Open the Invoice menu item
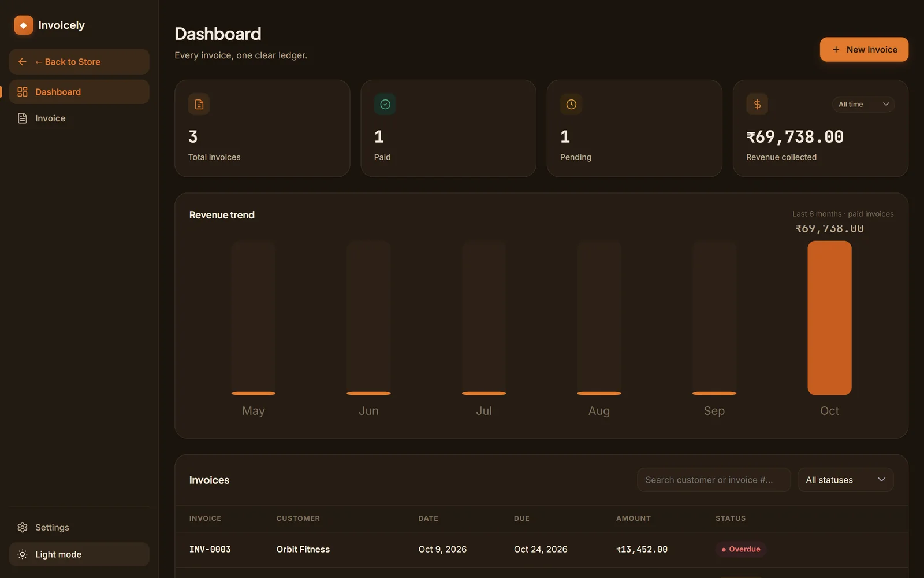 tap(79, 118)
